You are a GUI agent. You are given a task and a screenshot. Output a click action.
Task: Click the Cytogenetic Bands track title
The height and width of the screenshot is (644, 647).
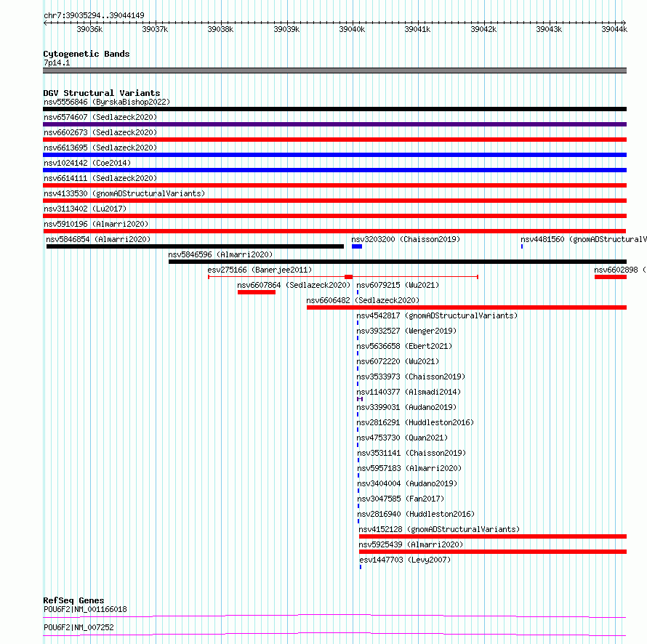click(87, 54)
